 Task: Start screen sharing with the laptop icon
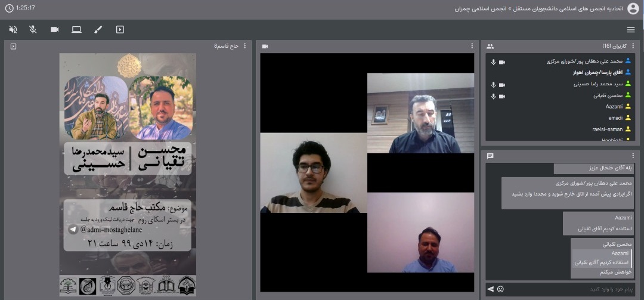coord(76,29)
